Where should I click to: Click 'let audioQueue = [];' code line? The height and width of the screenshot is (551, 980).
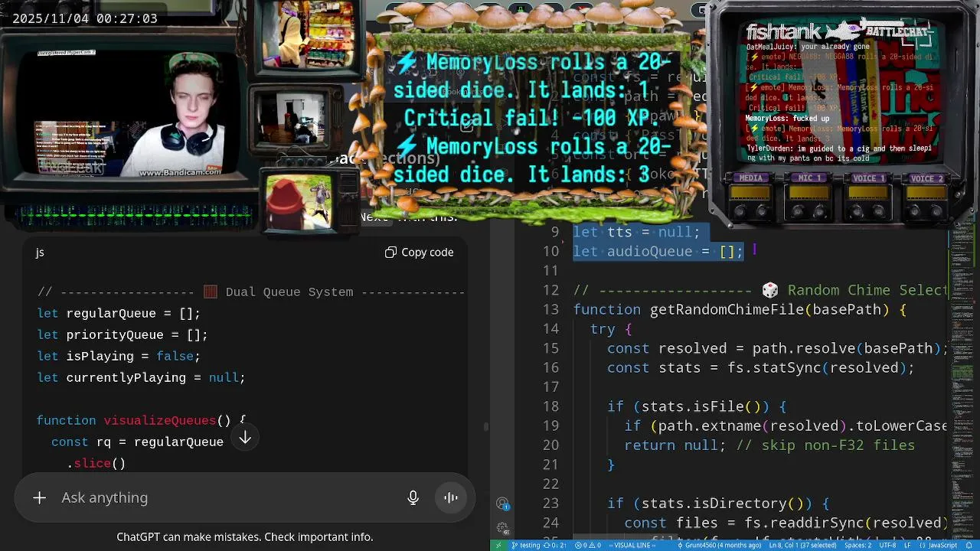tap(658, 252)
